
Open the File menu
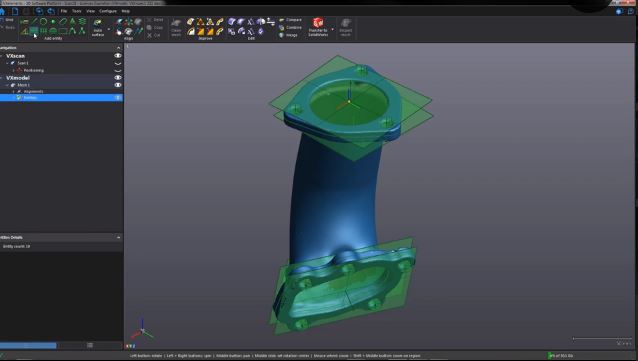64,11
